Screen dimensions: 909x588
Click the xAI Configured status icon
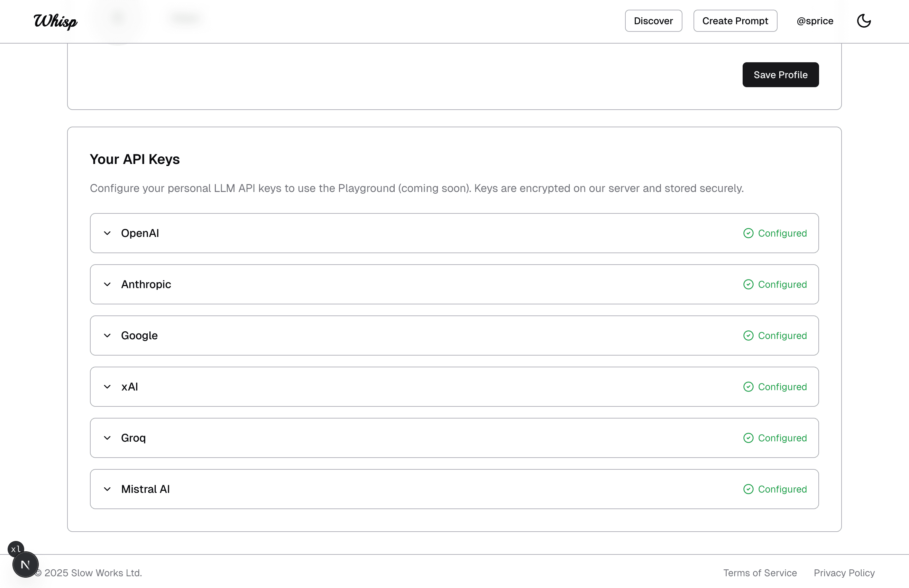[748, 387]
